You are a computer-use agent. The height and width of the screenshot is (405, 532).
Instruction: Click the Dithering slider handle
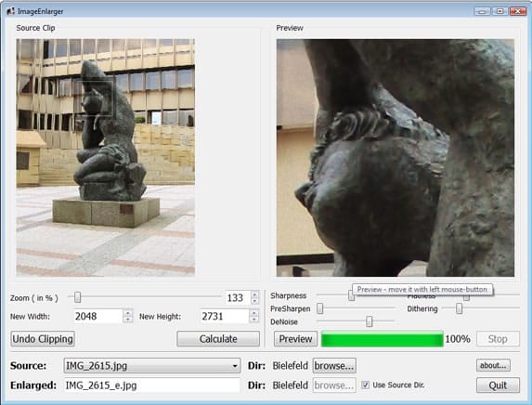(x=459, y=308)
